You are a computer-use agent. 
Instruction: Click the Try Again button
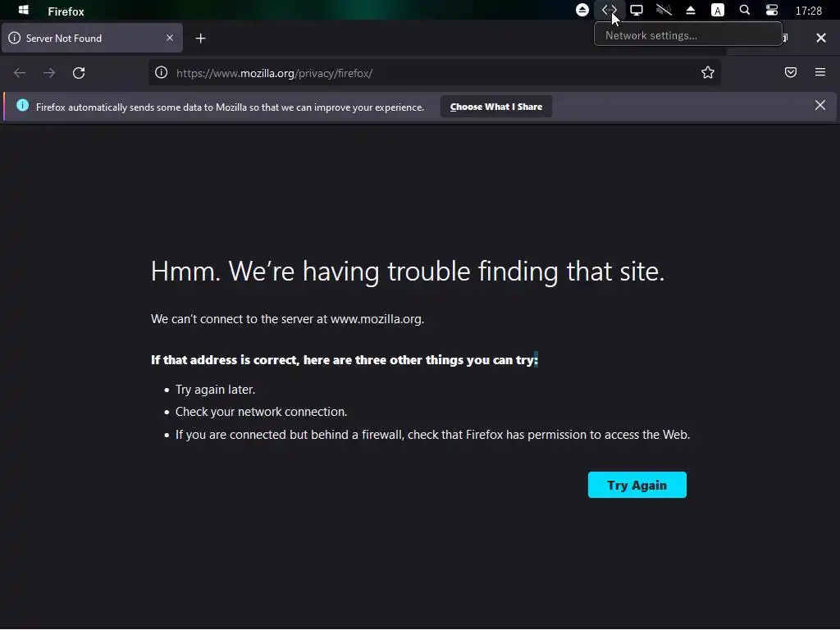coord(637,485)
